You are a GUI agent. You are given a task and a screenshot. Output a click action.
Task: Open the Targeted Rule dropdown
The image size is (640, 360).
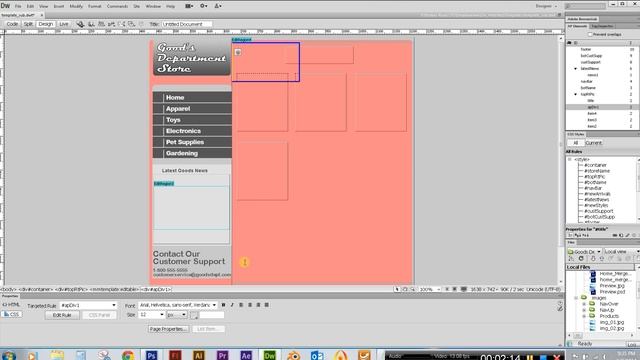(113, 305)
